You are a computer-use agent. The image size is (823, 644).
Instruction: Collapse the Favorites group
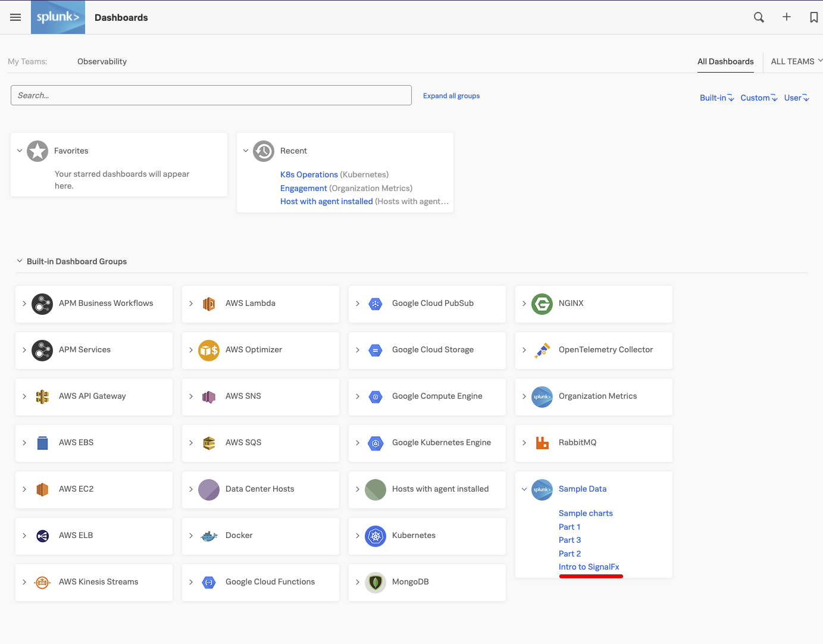tap(20, 151)
